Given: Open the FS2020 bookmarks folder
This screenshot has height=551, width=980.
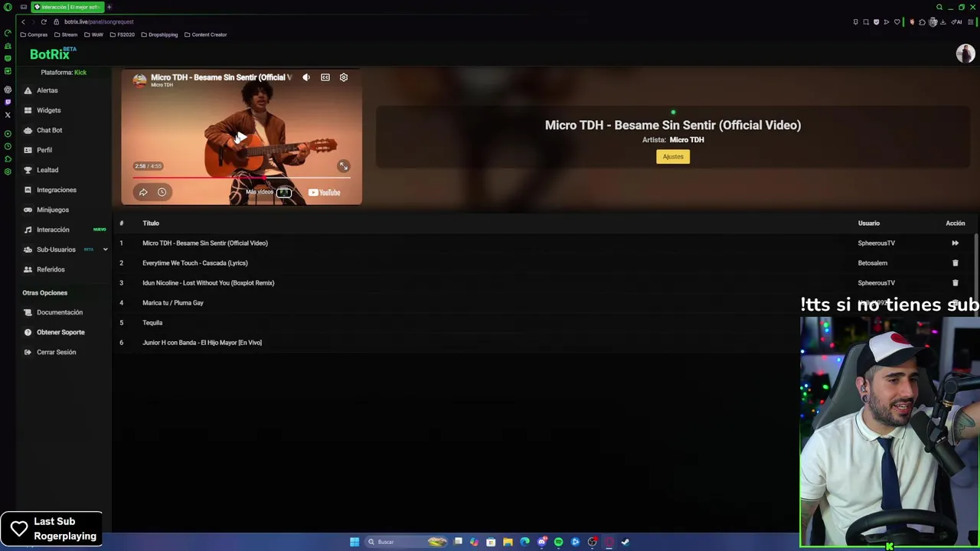Looking at the screenshot, I should click(x=122, y=34).
